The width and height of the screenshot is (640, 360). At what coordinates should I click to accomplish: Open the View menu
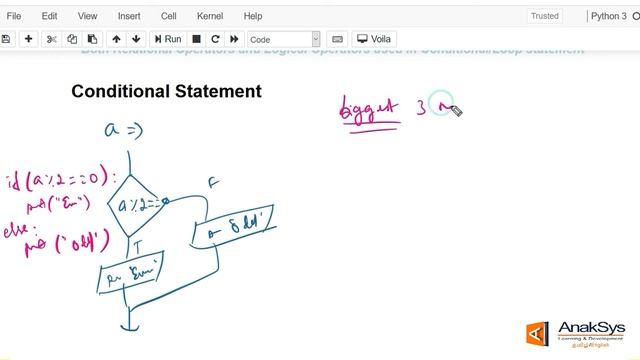[87, 16]
